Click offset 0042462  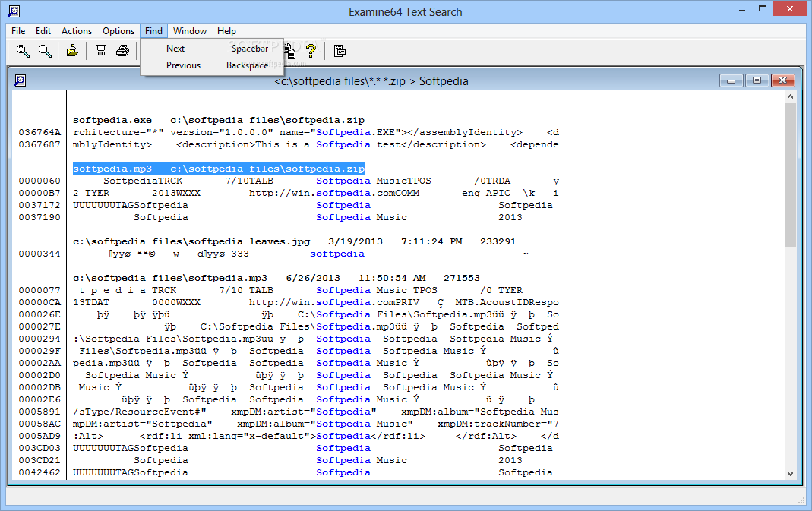coord(39,473)
